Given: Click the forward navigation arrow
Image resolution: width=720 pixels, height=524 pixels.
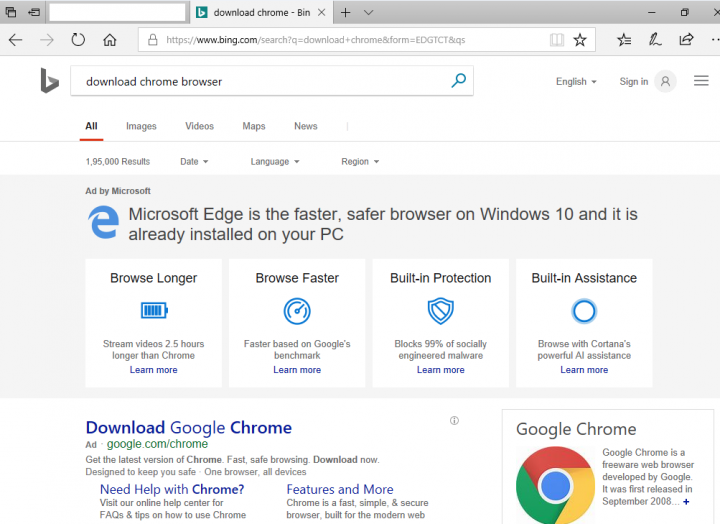Looking at the screenshot, I should coord(46,40).
